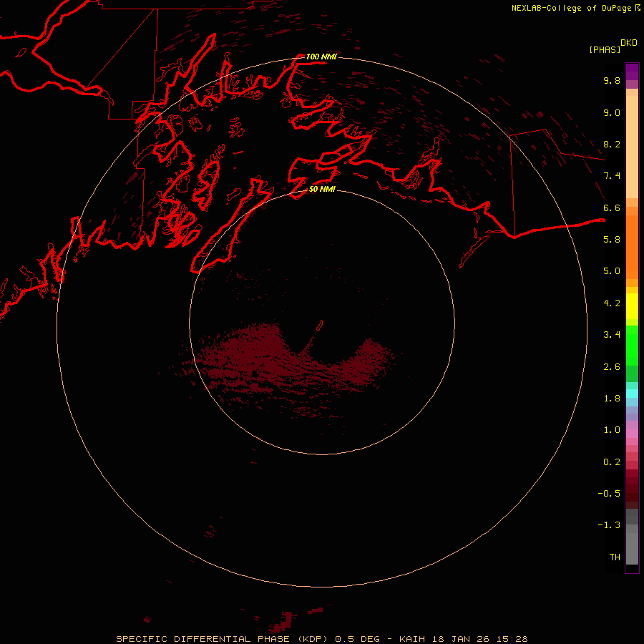Viewport: 644px width, 644px height.
Task: Pick the pink segment near the 1.0 label
Action: [x=632, y=434]
